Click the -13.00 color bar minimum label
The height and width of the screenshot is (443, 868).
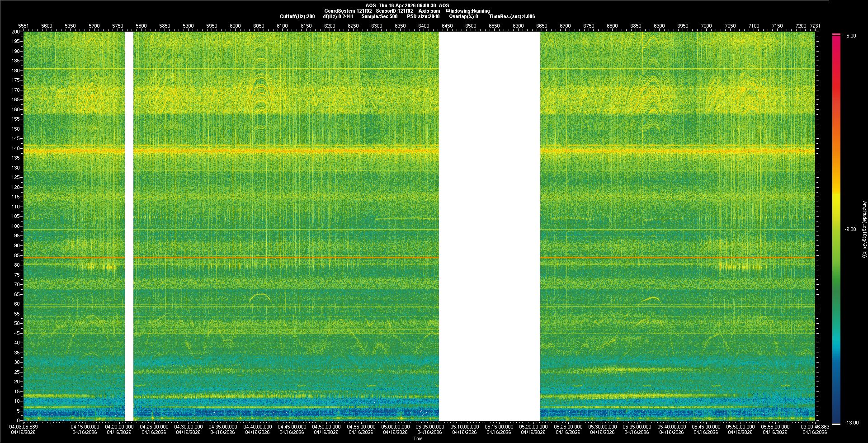tap(851, 423)
